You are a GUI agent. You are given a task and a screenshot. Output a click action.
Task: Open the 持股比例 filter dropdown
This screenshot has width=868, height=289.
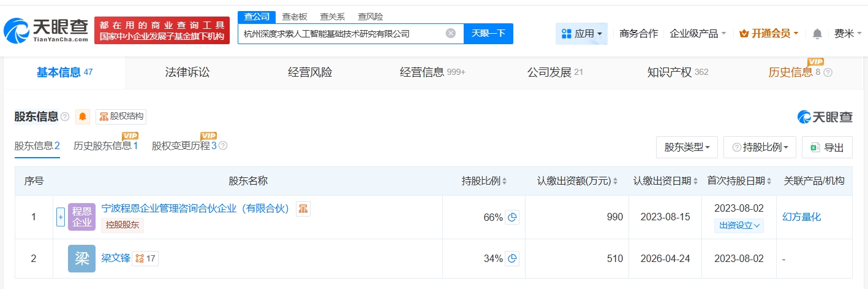coord(760,147)
